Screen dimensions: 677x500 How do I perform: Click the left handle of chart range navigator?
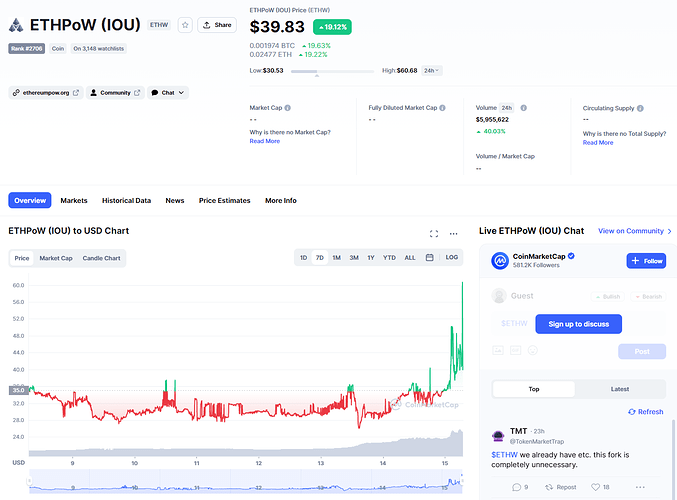(29, 481)
